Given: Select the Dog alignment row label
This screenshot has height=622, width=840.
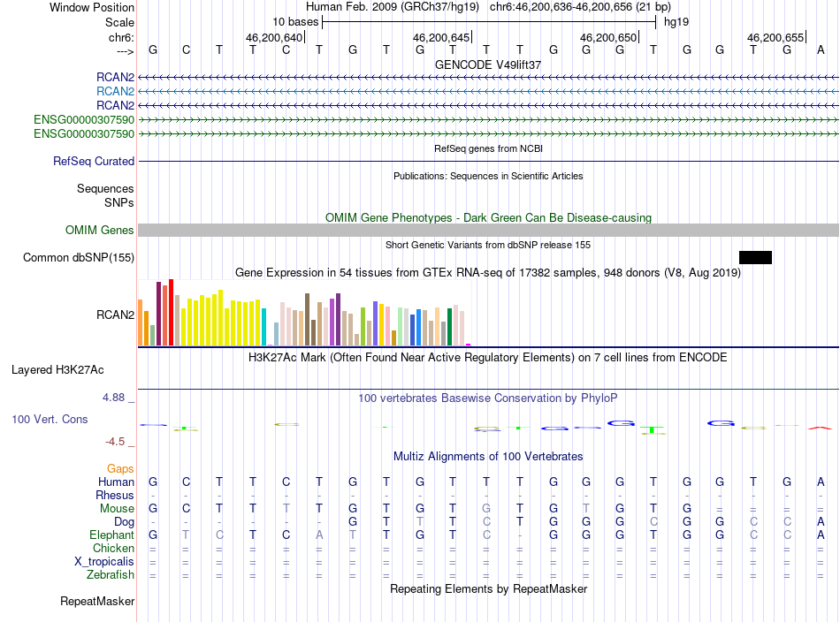Looking at the screenshot, I should click(124, 522).
